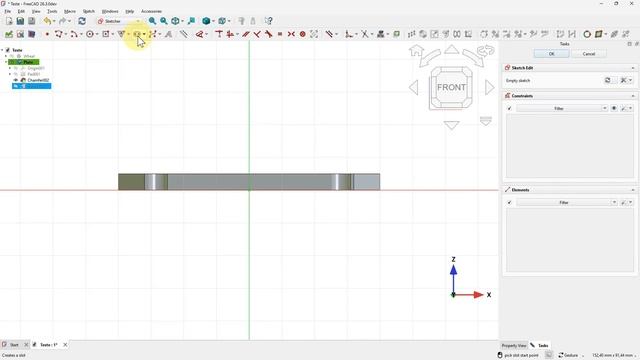
Task: Click the Refresh recompute icon
Action: tap(82, 21)
